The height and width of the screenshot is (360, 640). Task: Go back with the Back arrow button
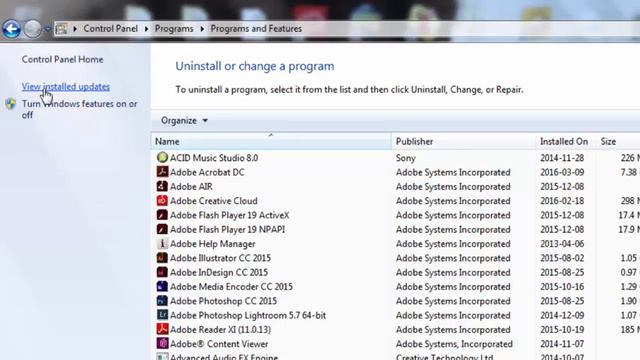coord(11,29)
